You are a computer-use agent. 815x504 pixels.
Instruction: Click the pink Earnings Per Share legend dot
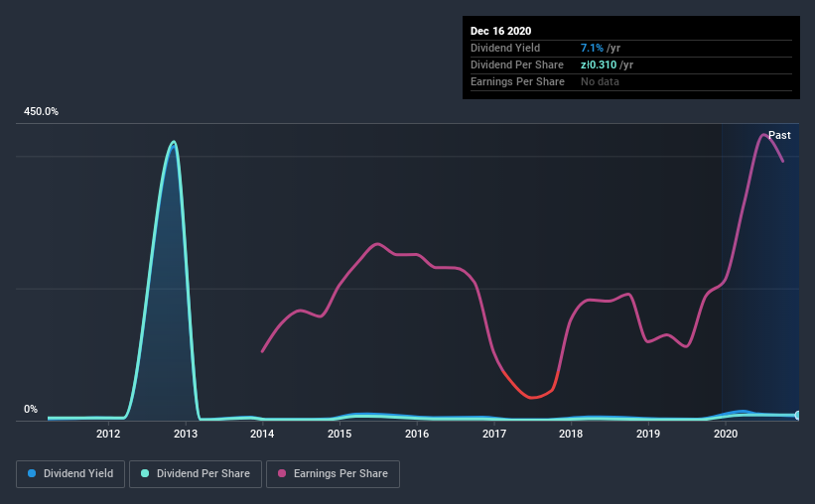(282, 473)
